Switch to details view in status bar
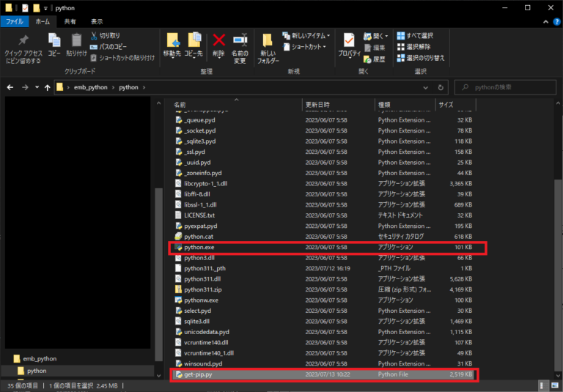The height and width of the screenshot is (392, 563). (x=542, y=385)
